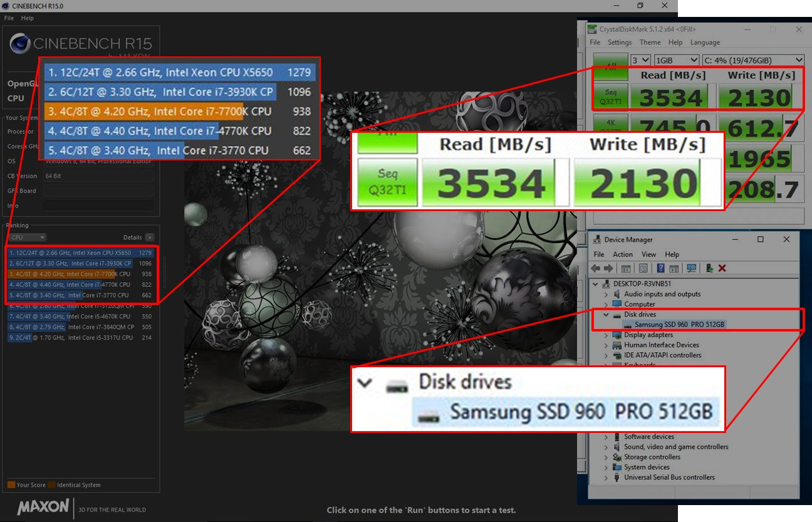The height and width of the screenshot is (522, 812).
Task: Select the i7-7700K entry in the ranking list
Action: pos(69,274)
